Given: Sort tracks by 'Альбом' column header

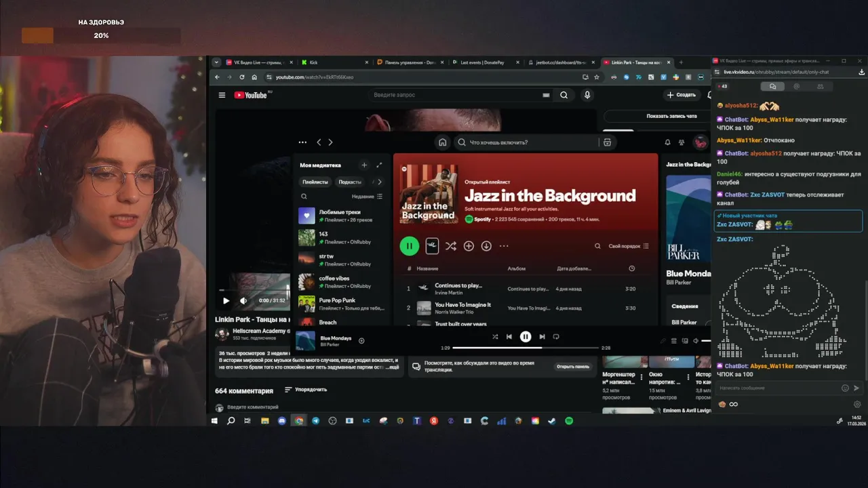Looking at the screenshot, I should point(516,268).
